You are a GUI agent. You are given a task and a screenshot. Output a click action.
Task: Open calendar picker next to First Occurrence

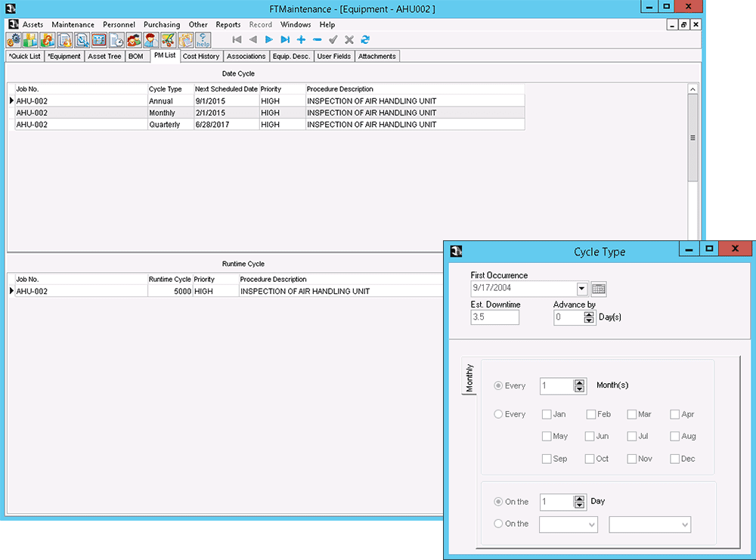[x=598, y=289]
